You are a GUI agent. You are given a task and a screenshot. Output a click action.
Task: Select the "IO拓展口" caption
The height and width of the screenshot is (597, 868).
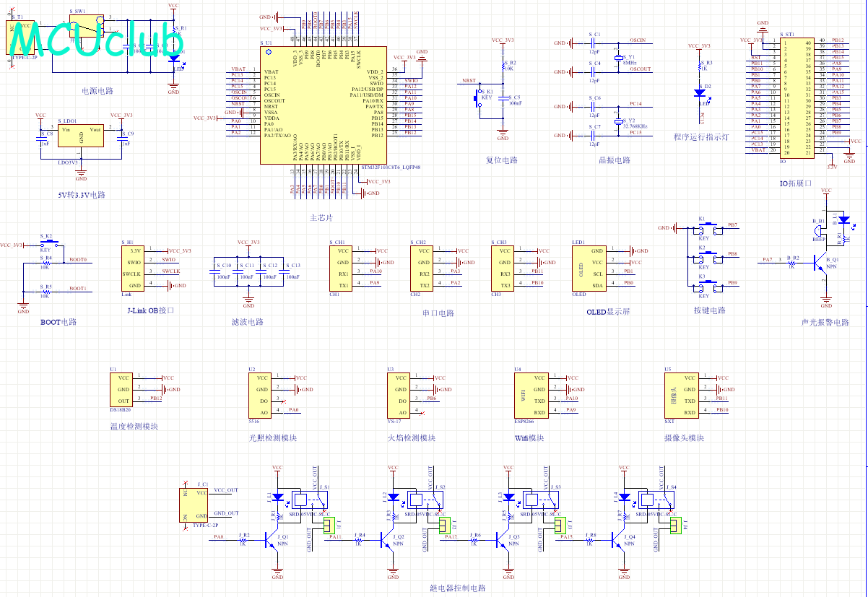pos(796,183)
